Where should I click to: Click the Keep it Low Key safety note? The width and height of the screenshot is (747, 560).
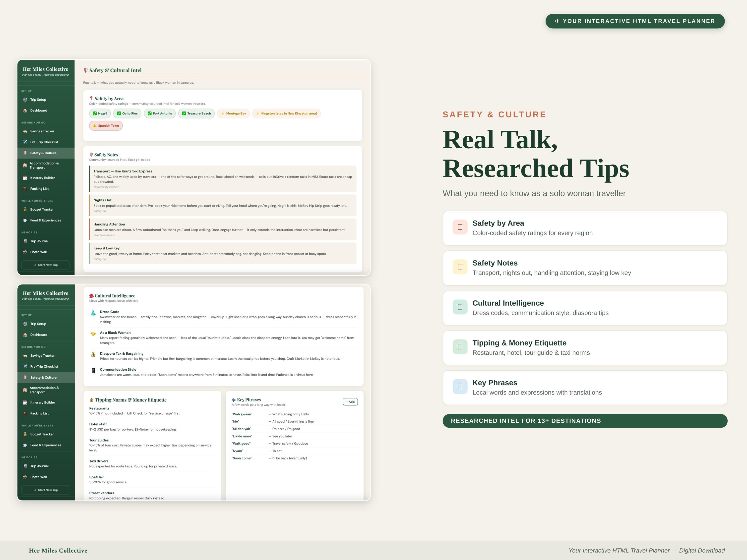point(223,254)
